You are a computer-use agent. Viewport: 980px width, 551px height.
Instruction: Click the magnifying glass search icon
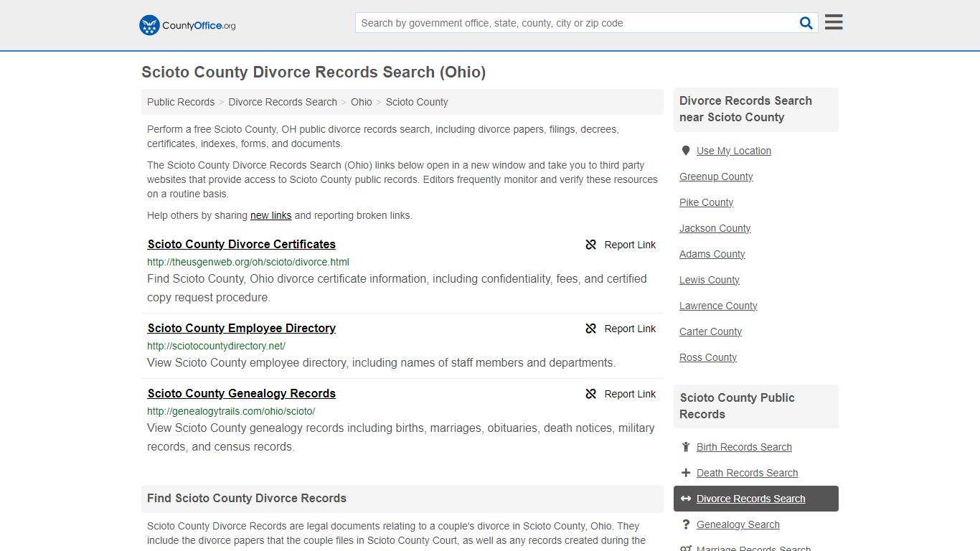806,23
